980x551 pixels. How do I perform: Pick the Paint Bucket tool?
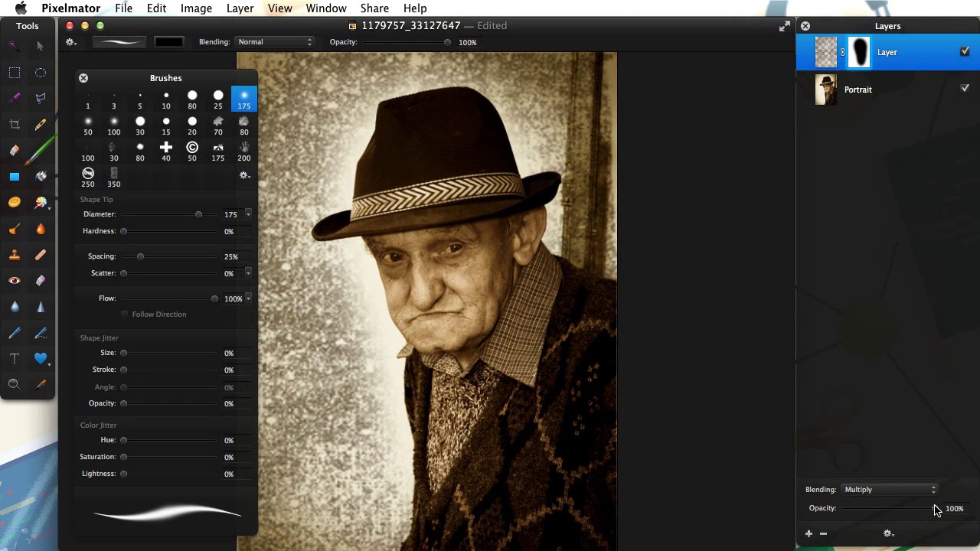(41, 177)
